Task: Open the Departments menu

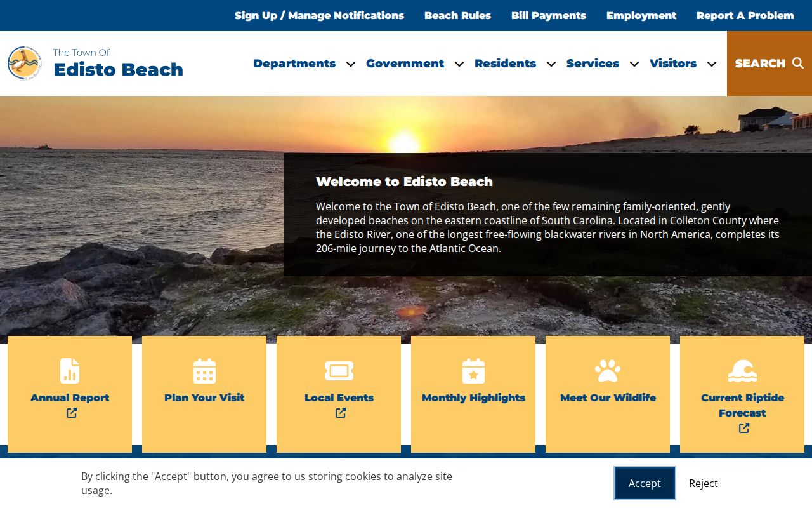Action: pyautogui.click(x=294, y=63)
